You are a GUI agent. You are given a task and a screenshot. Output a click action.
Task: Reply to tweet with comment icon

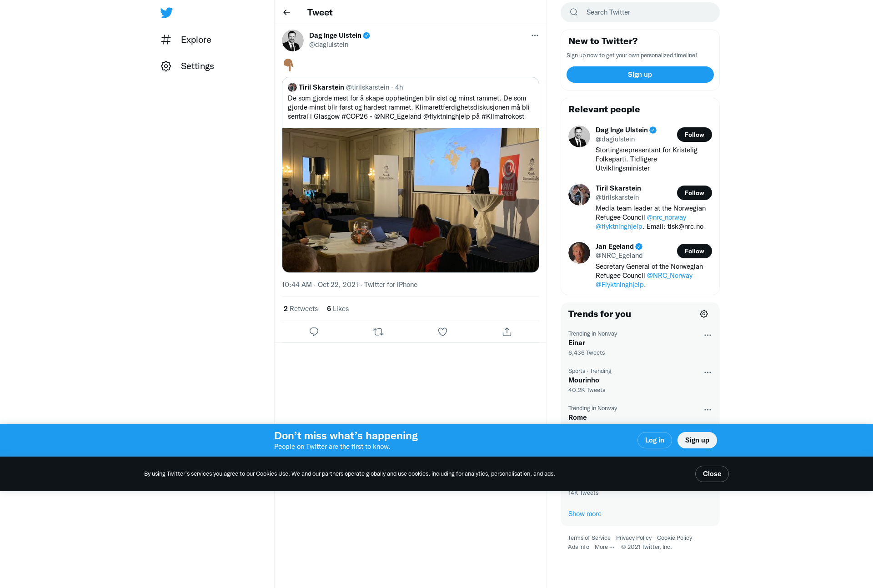pyautogui.click(x=314, y=332)
